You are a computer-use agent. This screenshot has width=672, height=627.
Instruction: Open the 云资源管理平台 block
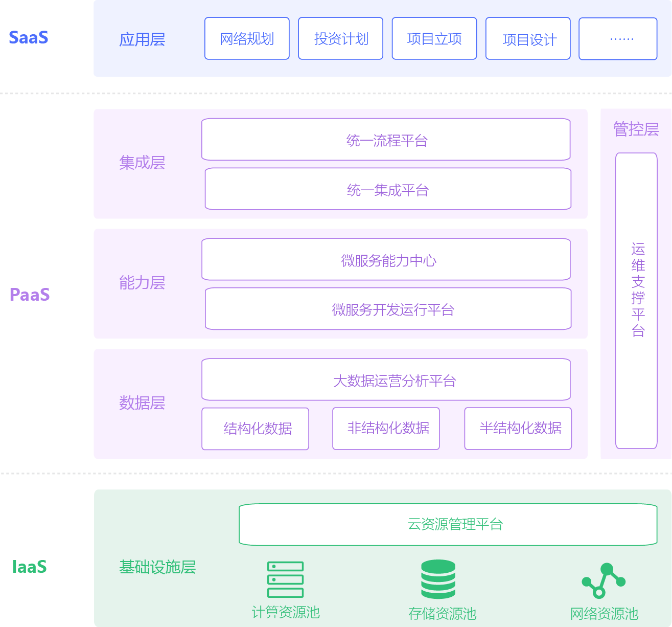448,524
